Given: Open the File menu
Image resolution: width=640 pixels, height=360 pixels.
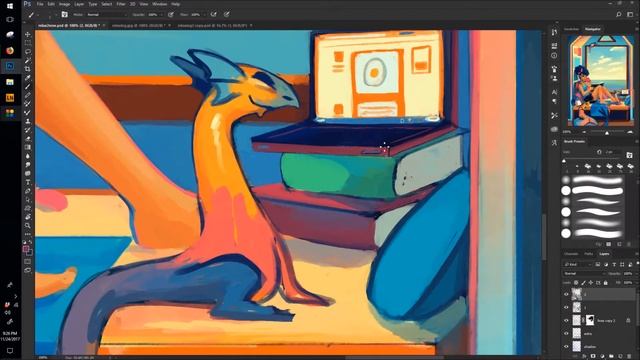Looking at the screenshot, I should tap(40, 4).
